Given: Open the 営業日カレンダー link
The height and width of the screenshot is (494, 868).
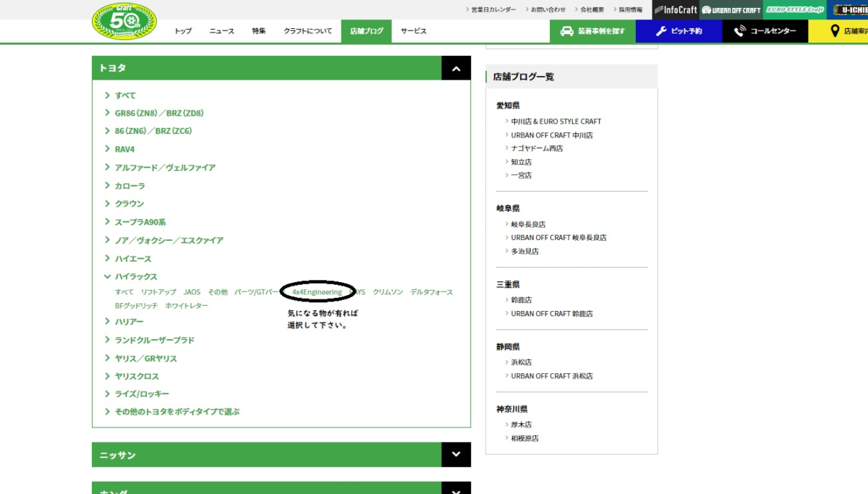Looking at the screenshot, I should tap(493, 9).
